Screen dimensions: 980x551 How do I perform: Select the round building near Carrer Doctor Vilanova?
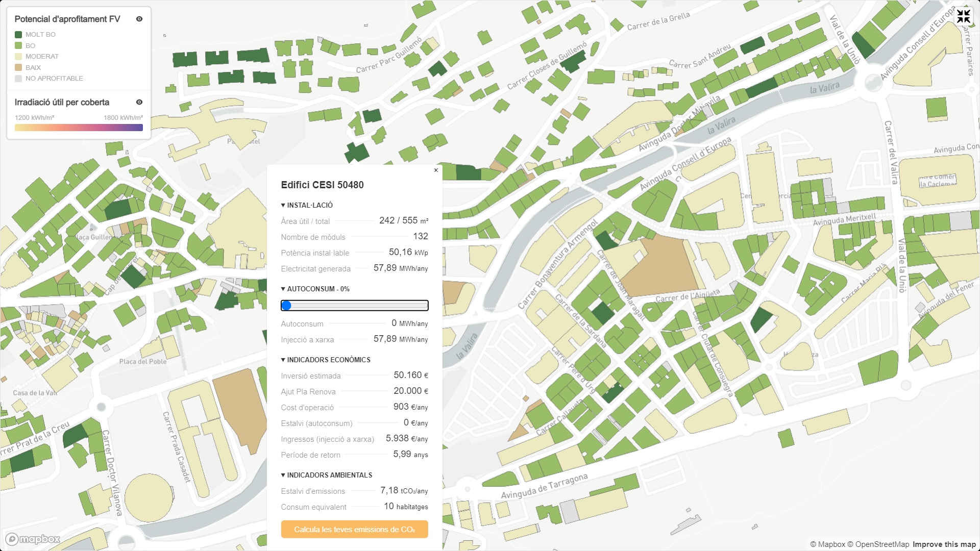click(x=149, y=497)
